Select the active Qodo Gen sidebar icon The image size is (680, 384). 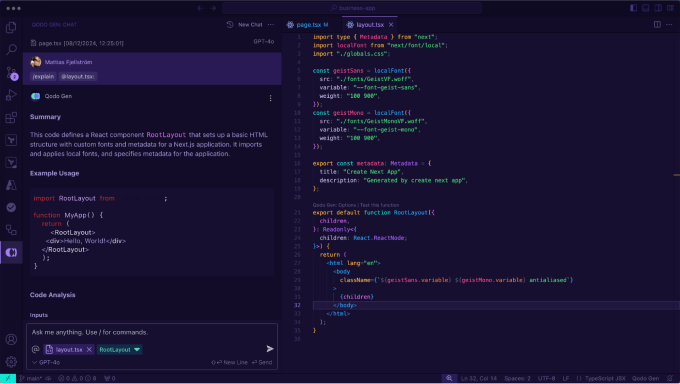click(x=11, y=253)
